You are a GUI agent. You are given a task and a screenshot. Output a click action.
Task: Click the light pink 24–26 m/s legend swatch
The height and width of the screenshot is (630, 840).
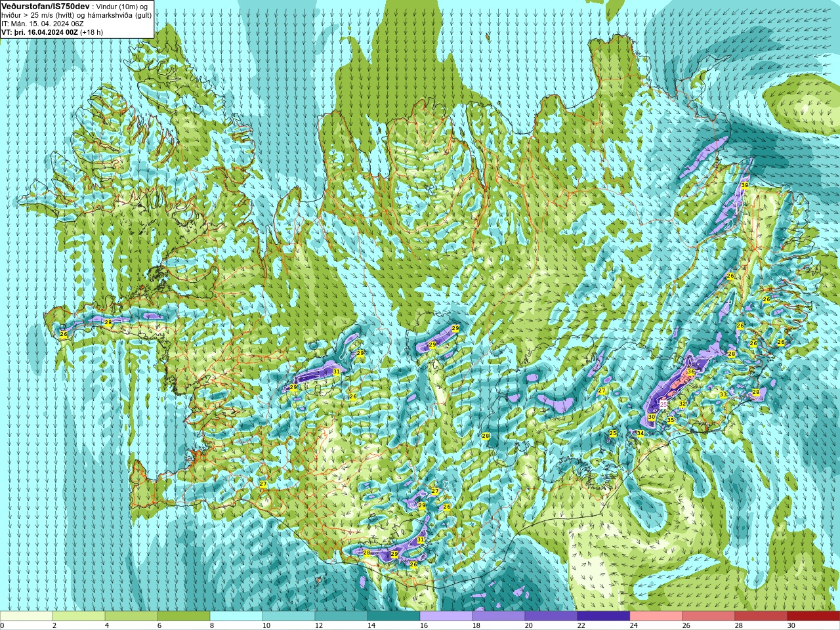pyautogui.click(x=656, y=616)
